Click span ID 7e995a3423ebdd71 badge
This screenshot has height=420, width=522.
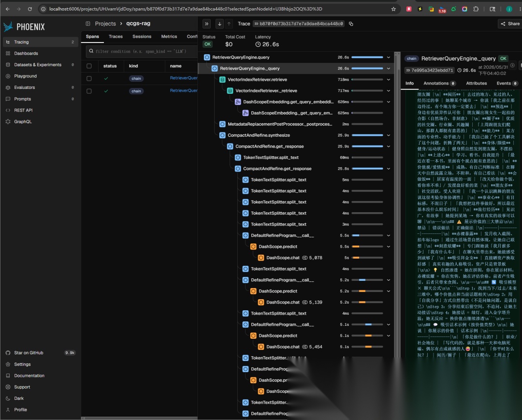coord(430,70)
